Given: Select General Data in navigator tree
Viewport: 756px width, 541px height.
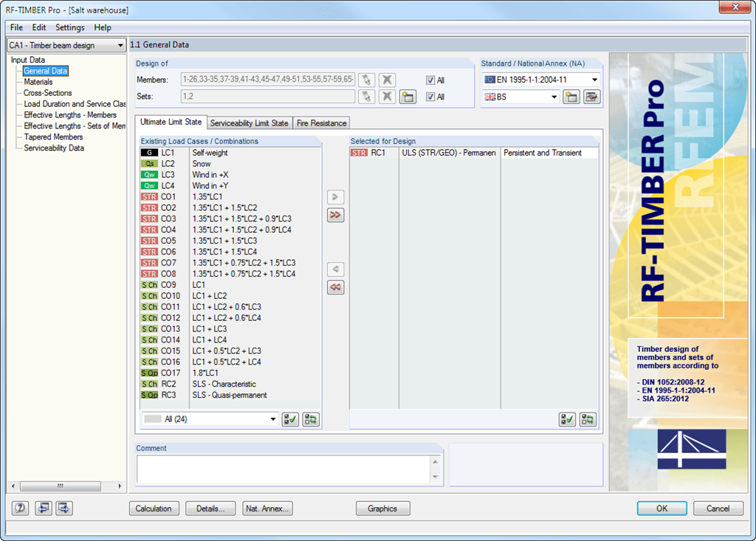Looking at the screenshot, I should click(x=46, y=71).
